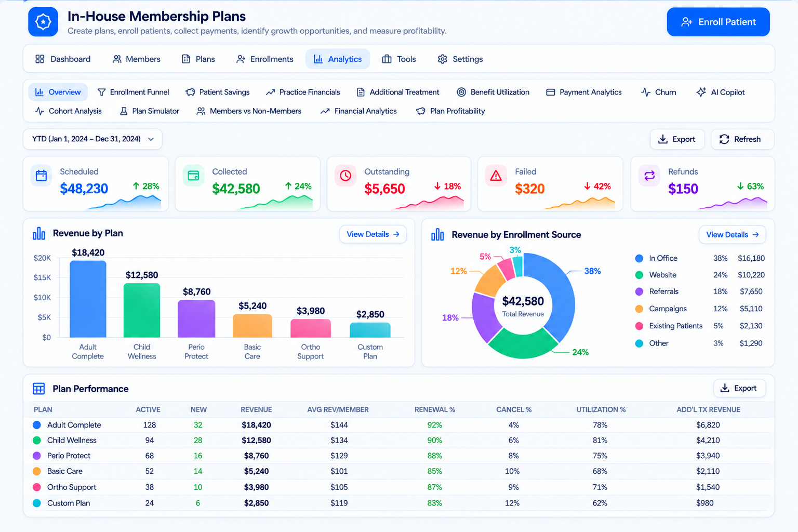Viewport: 798px width, 532px height.
Task: Click the Collected wallet icon
Action: coord(193,176)
